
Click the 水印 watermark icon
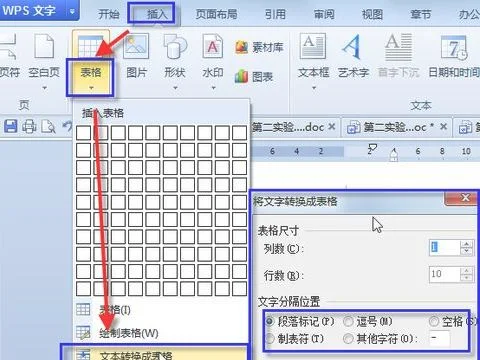click(x=212, y=46)
